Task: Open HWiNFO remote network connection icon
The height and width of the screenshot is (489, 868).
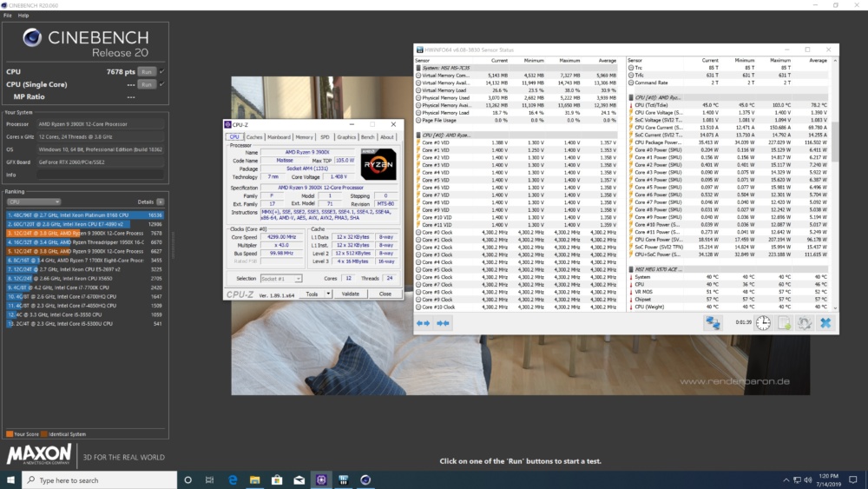Action: (x=713, y=323)
